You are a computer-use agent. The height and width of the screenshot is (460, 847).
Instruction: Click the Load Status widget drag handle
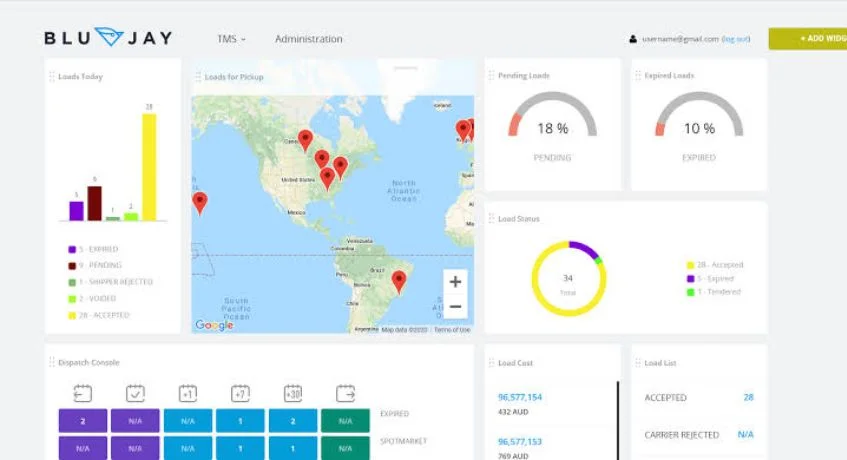(491, 219)
